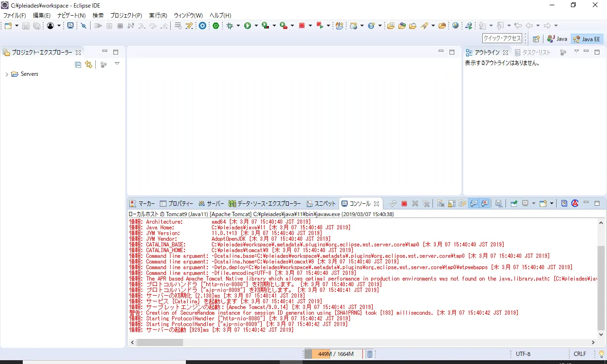Open the 実行(R) menu
The width and height of the screenshot is (607, 364).
[x=158, y=15]
